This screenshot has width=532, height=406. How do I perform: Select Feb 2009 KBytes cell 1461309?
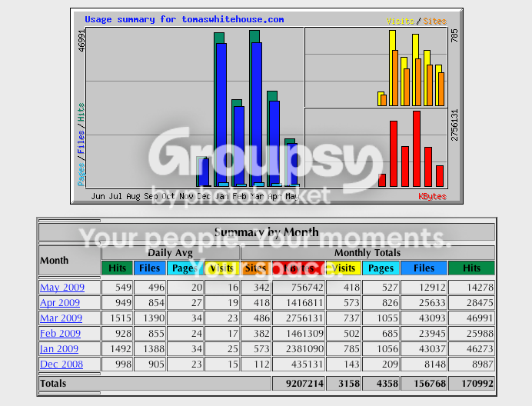click(x=298, y=334)
